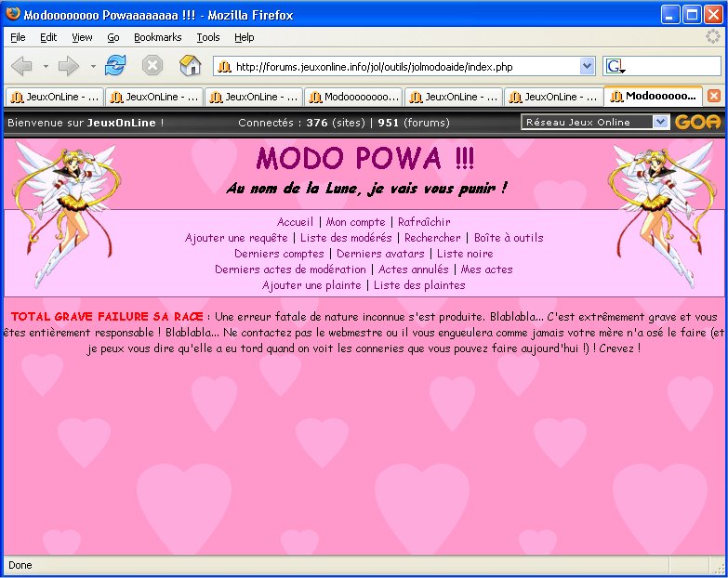Screen dimensions: 728x578
Task: Open Liste des plaintes link
Action: [419, 285]
